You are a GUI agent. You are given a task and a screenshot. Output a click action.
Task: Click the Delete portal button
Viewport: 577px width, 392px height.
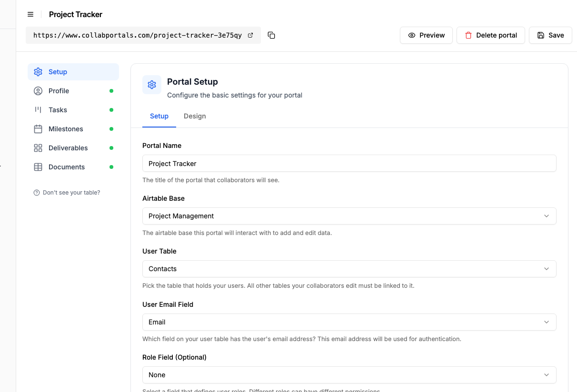pos(491,35)
